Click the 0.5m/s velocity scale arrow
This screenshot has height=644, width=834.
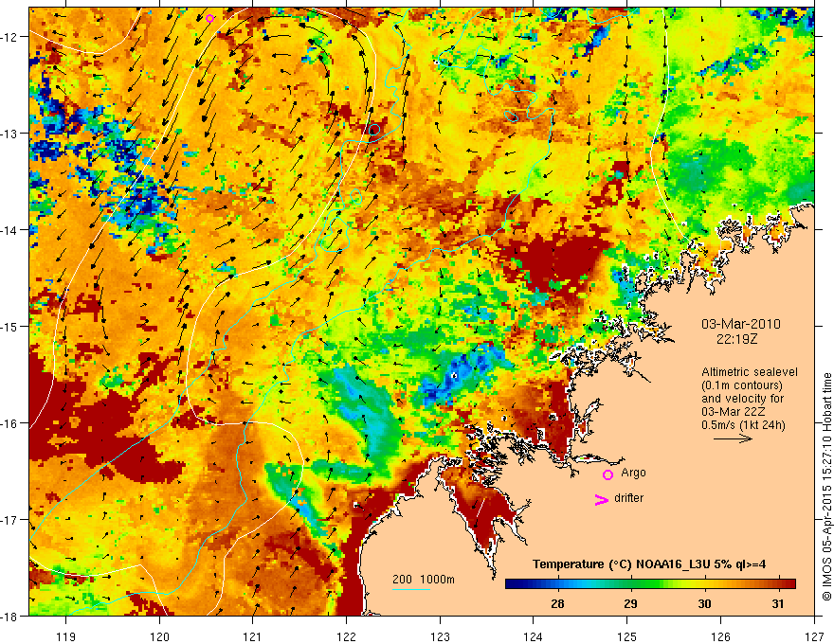[733, 438]
